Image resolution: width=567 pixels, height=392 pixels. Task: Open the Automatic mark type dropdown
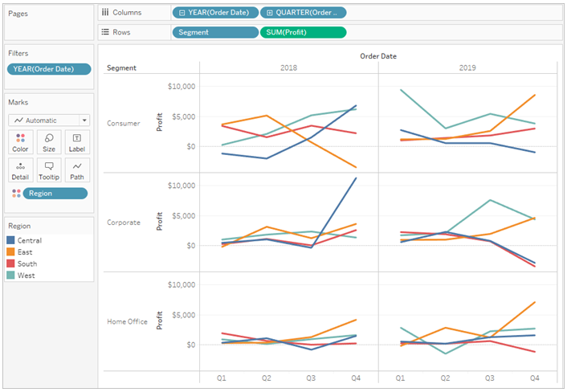coord(49,120)
